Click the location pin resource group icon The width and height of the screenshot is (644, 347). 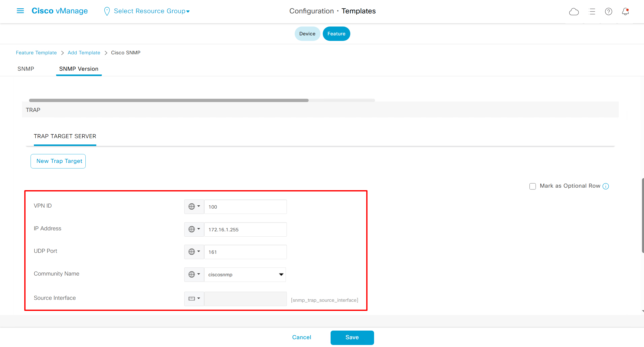coord(107,11)
